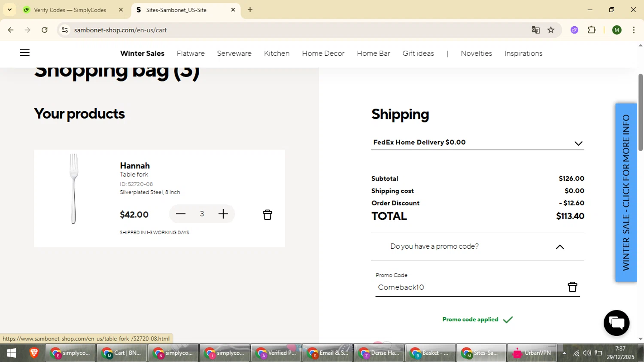Switch to Dense Ha... taskbar window
Image resolution: width=644 pixels, height=362 pixels.
[x=379, y=353]
